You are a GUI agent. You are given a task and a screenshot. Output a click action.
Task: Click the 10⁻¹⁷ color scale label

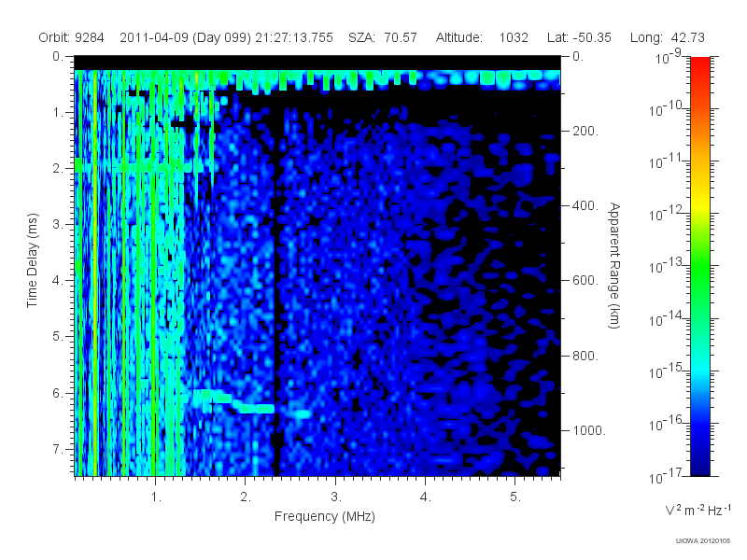[x=666, y=476]
